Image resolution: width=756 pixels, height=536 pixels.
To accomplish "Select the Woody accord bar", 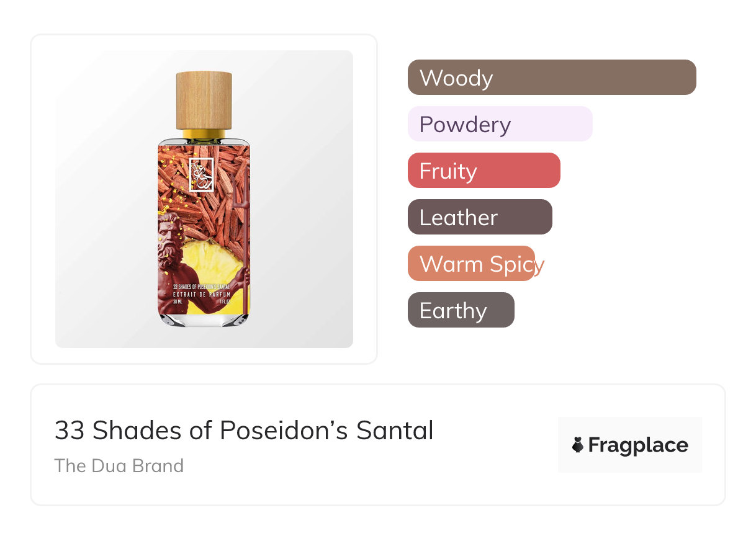I will (551, 78).
